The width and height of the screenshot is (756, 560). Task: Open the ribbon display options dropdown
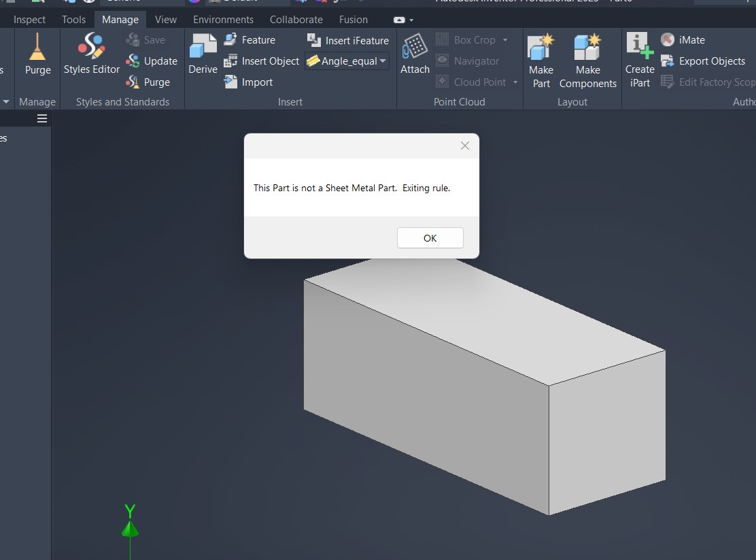click(x=404, y=20)
